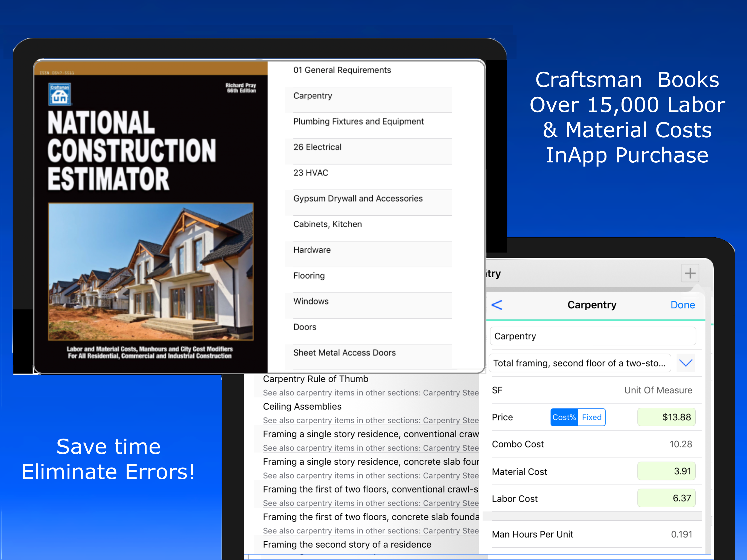Open the Doors section
This screenshot has height=560, width=747.
click(x=368, y=331)
